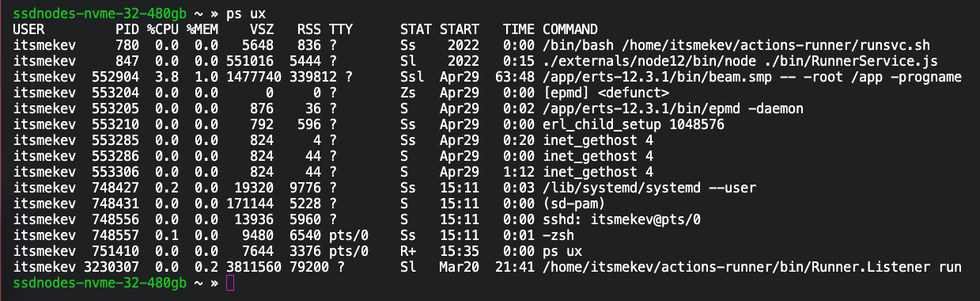Click the %CPU column header

coord(162,29)
